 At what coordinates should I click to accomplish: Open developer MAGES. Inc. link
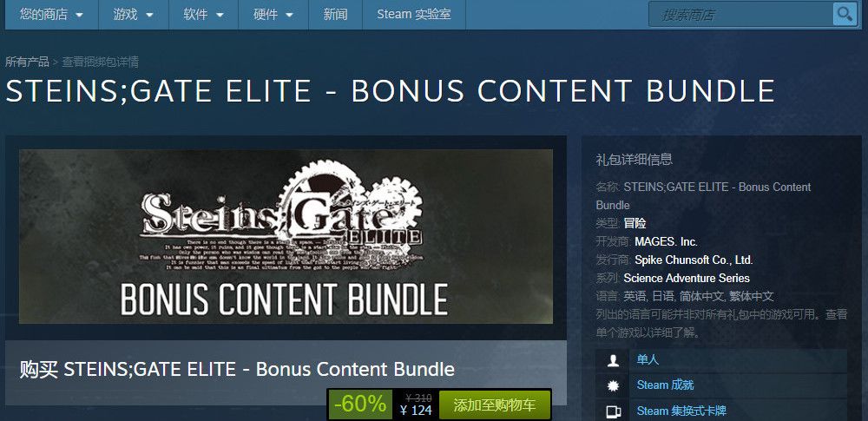tap(666, 241)
